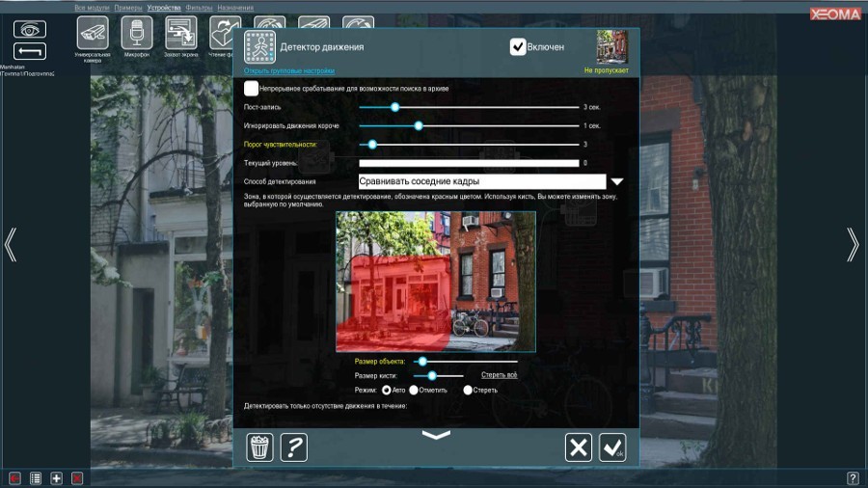Choose the Стереть mode radio button
868x488 pixels.
coord(468,391)
